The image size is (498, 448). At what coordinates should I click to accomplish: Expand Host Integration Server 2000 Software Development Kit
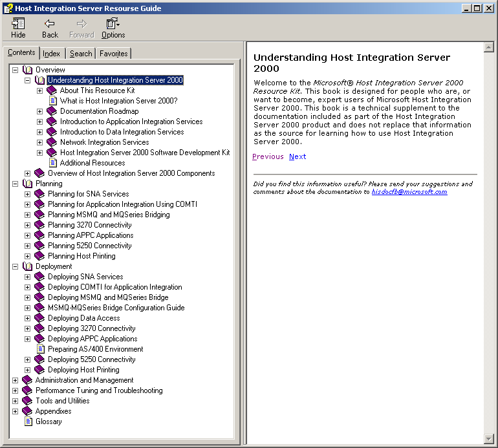[x=39, y=153]
